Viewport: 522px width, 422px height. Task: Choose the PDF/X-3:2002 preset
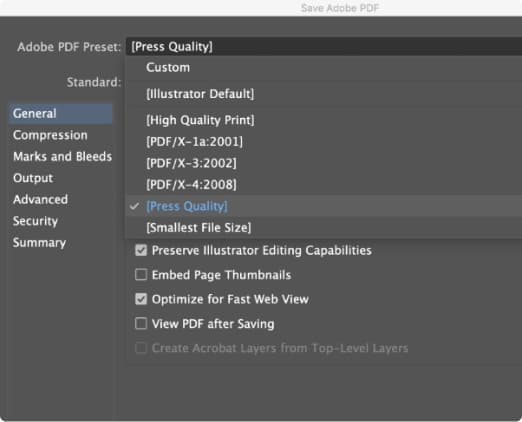[323, 163]
